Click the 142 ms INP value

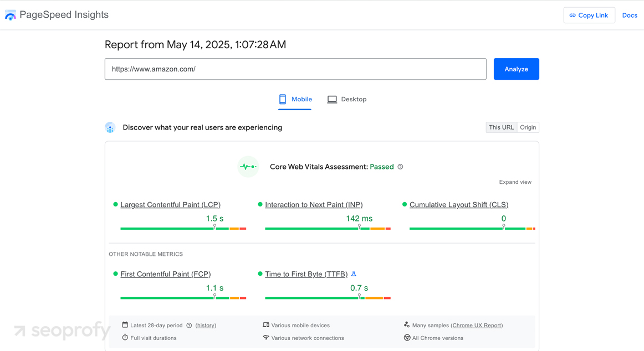[x=359, y=219]
